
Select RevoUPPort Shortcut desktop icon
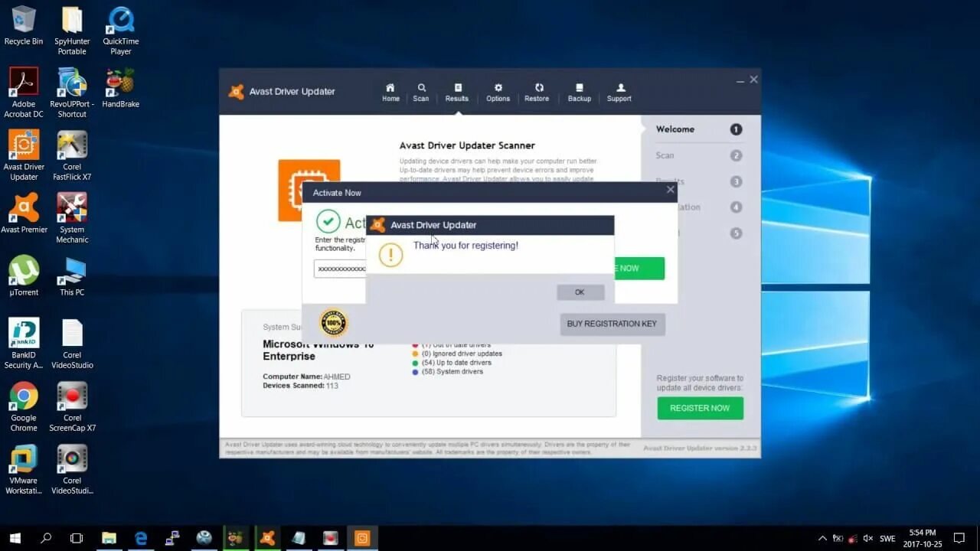pos(72,93)
